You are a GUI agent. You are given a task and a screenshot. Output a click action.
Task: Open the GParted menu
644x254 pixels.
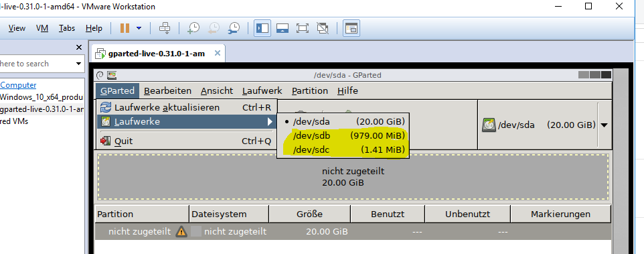(x=117, y=91)
